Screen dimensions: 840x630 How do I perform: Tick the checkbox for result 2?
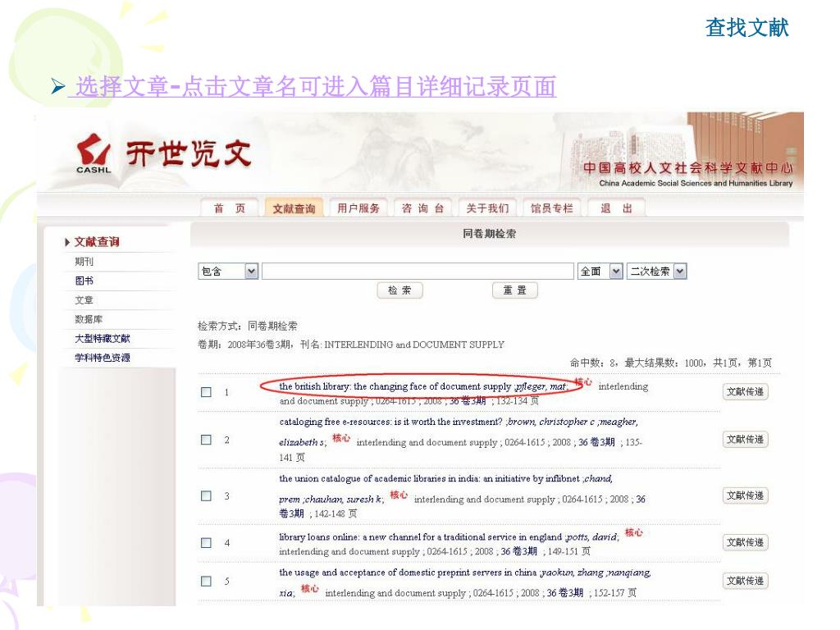(206, 440)
